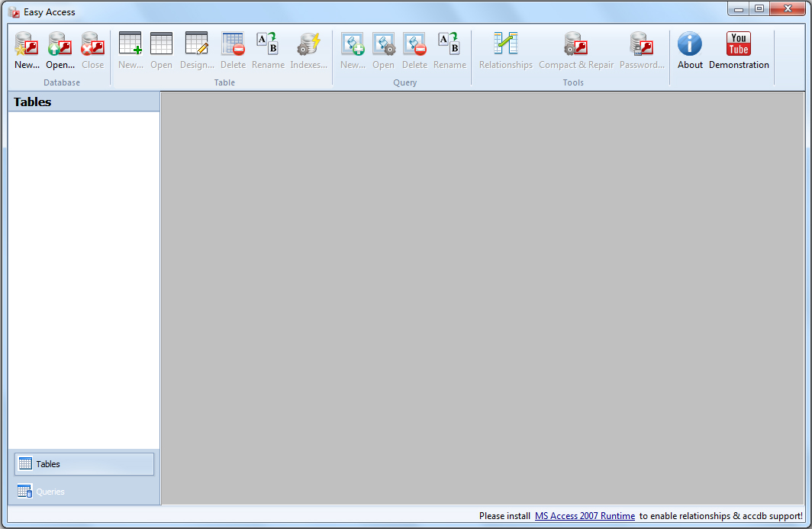Viewport: 812px width, 529px height.
Task: Switch to Queries navigation pane
Action: (85, 491)
